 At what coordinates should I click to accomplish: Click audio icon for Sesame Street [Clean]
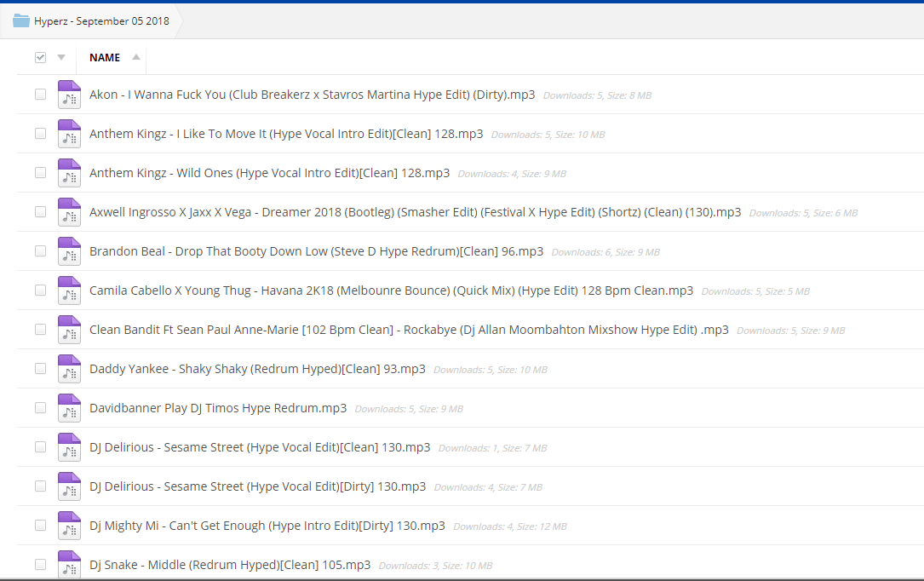coord(69,447)
